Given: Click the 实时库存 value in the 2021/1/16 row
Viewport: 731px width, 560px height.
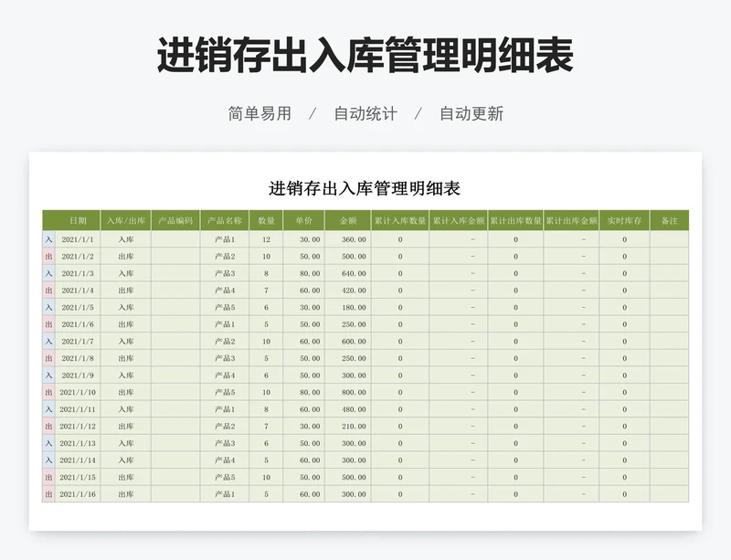Looking at the screenshot, I should tap(625, 494).
